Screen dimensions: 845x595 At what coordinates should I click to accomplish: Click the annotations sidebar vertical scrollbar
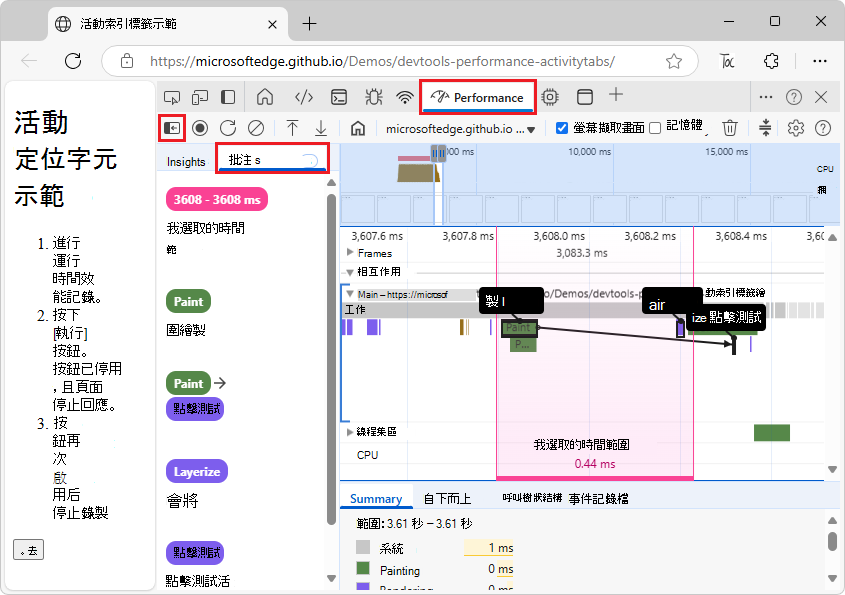pos(331,358)
